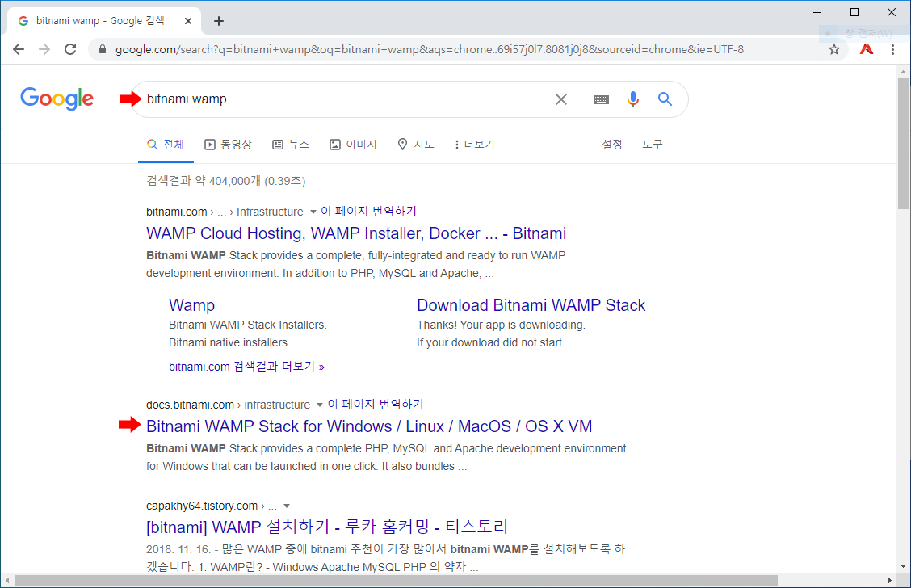This screenshot has width=911, height=588.
Task: Select the 전체 search tab
Action: click(166, 144)
